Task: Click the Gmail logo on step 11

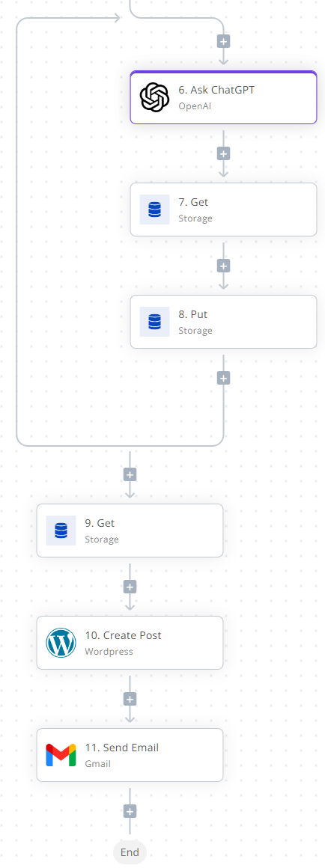Action: tap(61, 755)
